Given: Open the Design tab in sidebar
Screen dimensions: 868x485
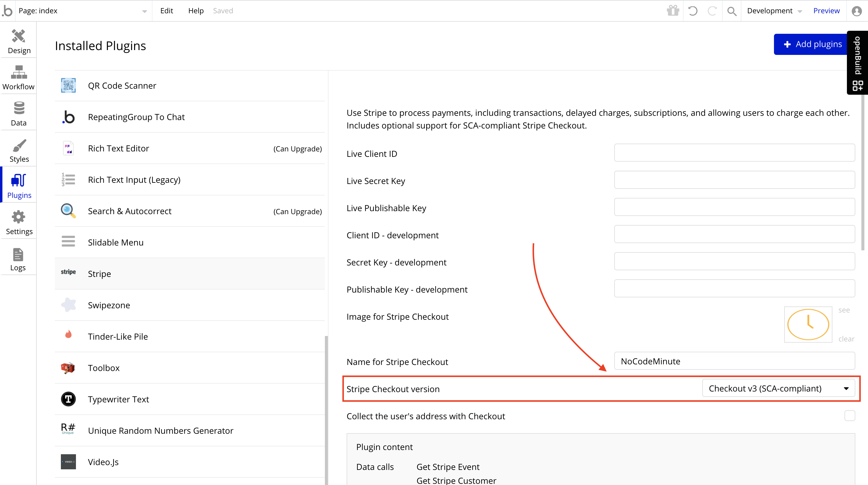Looking at the screenshot, I should click(x=18, y=41).
